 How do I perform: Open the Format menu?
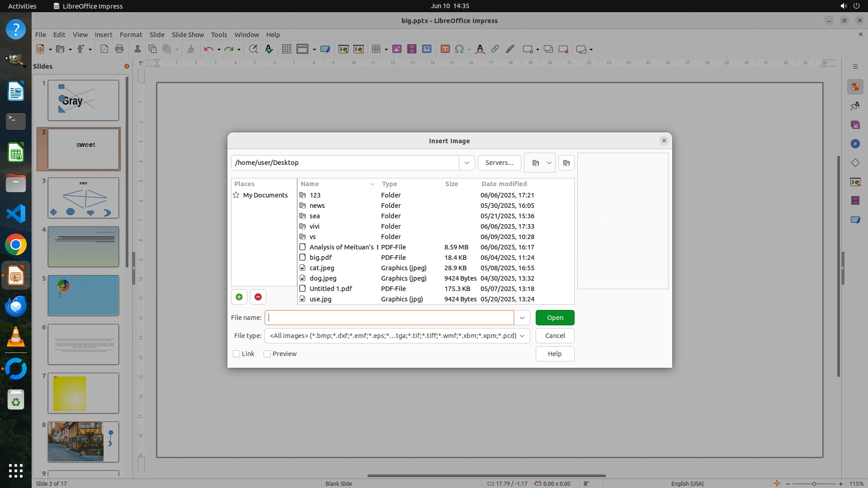(x=131, y=34)
